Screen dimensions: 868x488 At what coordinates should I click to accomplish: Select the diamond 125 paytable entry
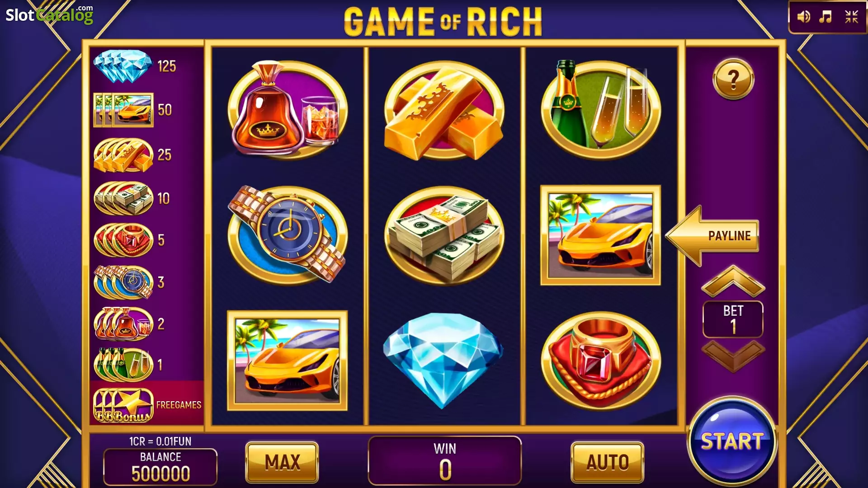pos(135,66)
